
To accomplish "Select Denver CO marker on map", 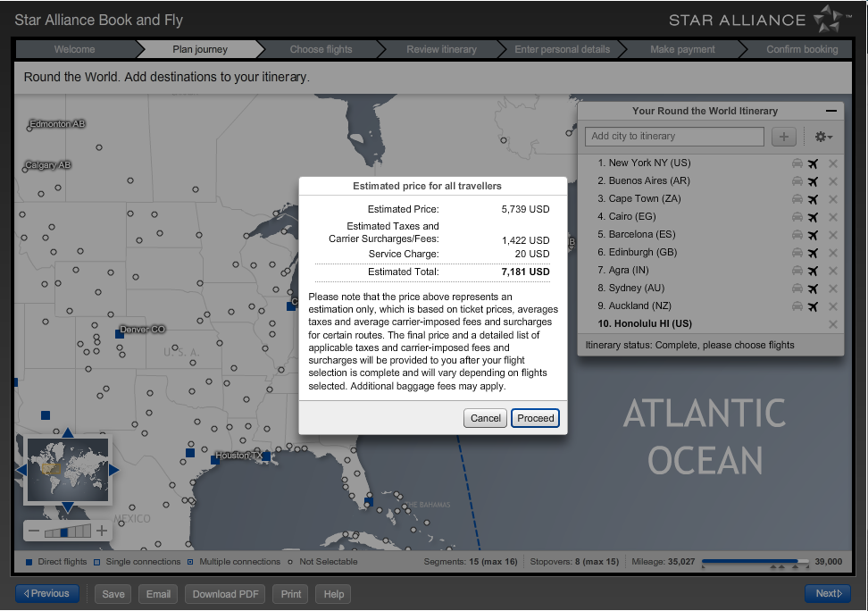I will 119,334.
